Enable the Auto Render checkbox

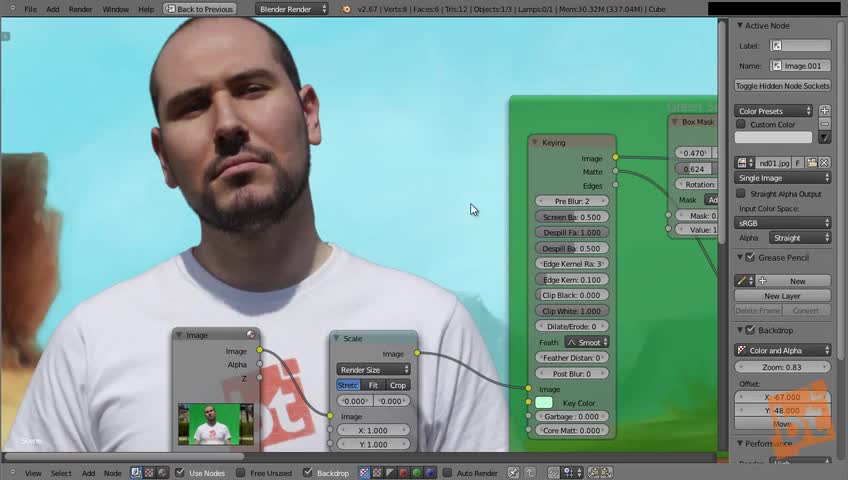tap(447, 472)
